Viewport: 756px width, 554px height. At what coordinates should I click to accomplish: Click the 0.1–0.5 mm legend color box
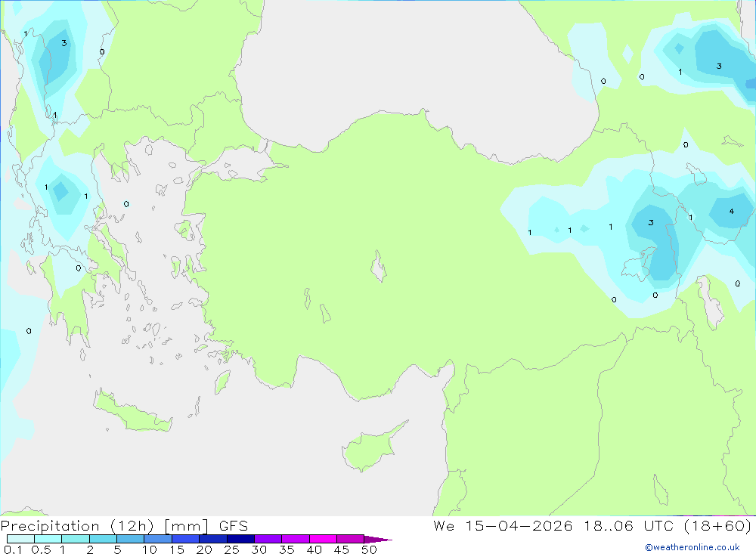pos(20,539)
